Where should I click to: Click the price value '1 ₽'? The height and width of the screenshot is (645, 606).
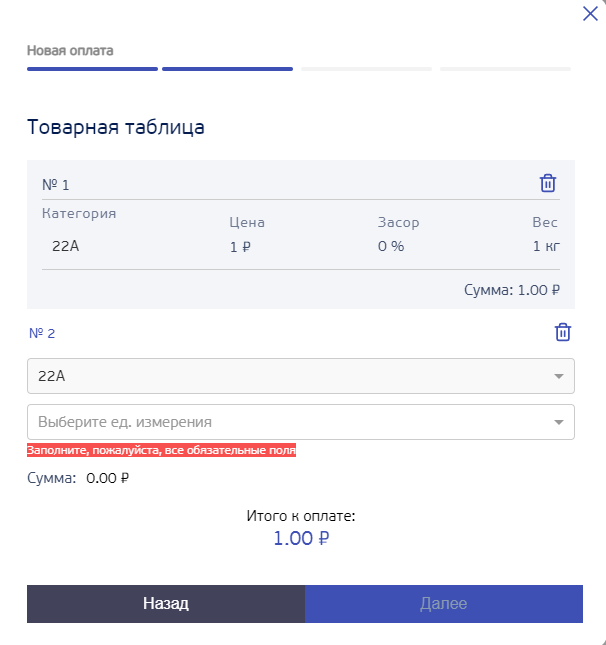[240, 246]
